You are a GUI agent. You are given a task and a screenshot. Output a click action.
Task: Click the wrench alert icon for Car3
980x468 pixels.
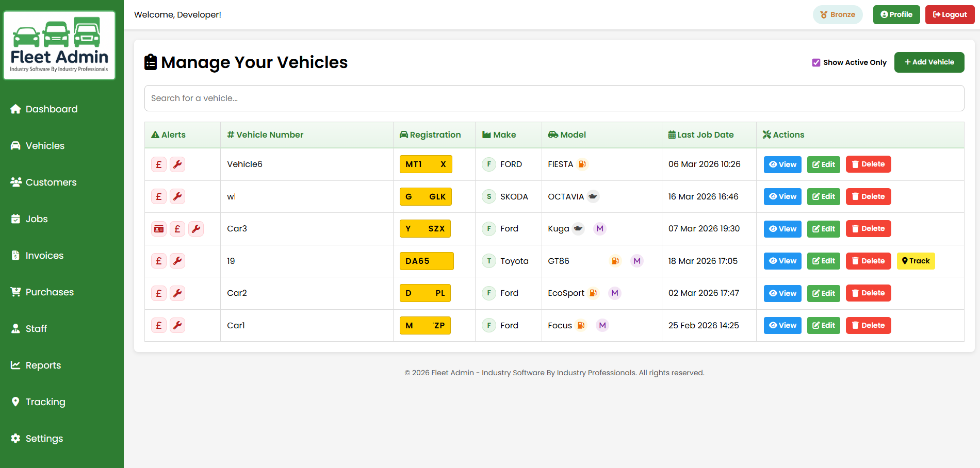196,229
